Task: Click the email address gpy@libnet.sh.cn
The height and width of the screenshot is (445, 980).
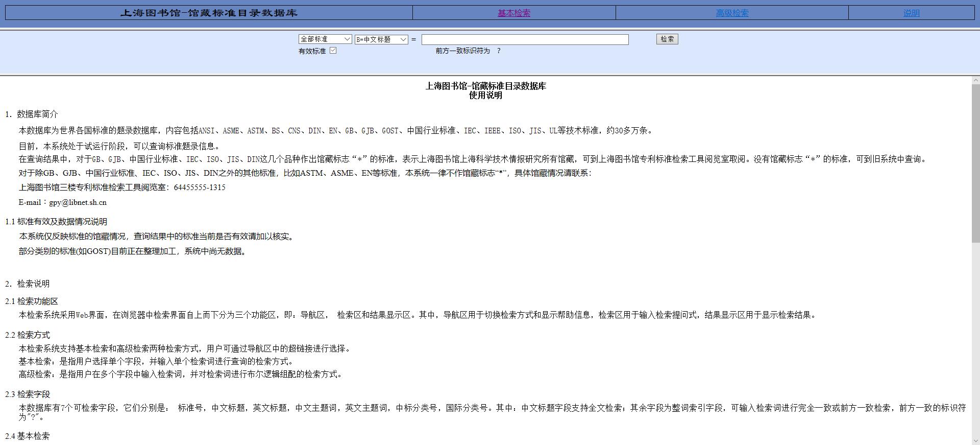Action: point(78,202)
